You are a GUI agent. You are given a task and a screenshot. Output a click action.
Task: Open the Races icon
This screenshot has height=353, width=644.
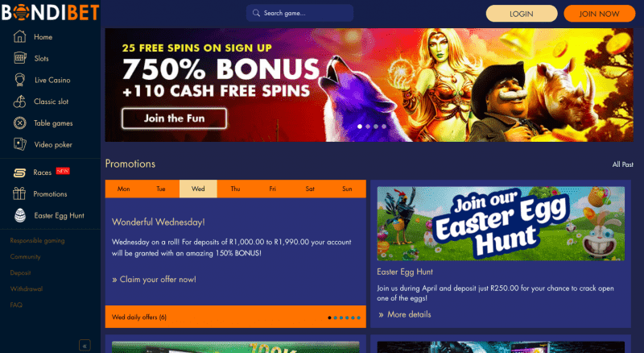(19, 172)
